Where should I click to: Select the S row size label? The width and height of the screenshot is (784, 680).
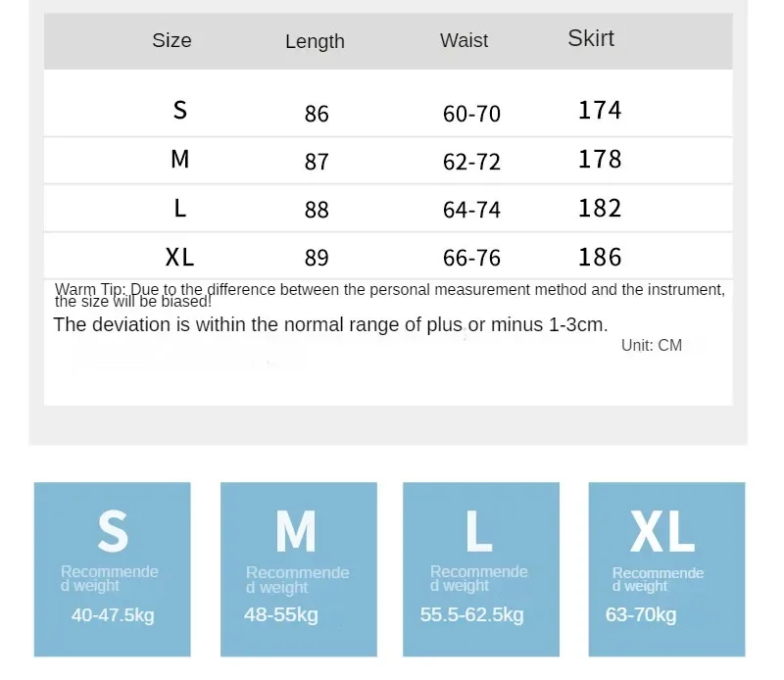tap(180, 110)
